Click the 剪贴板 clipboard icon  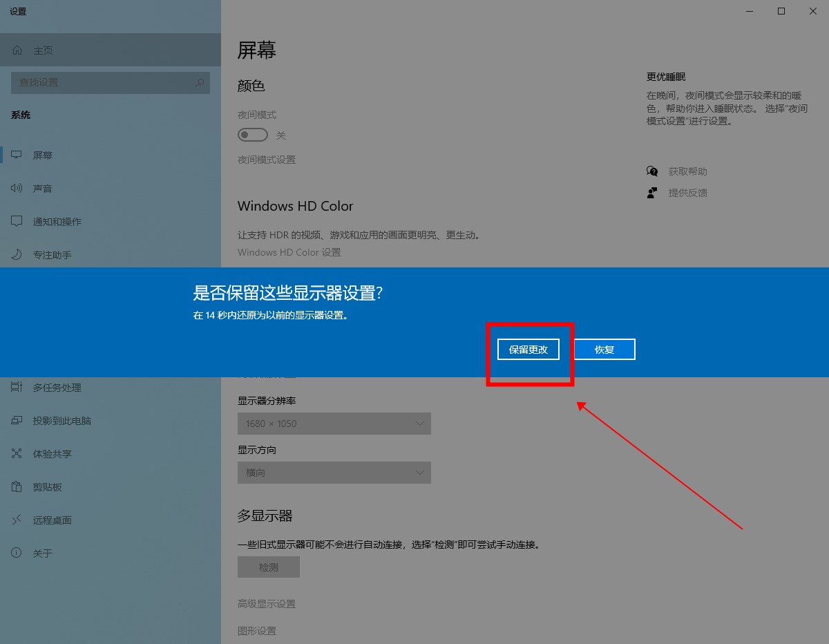pos(17,487)
